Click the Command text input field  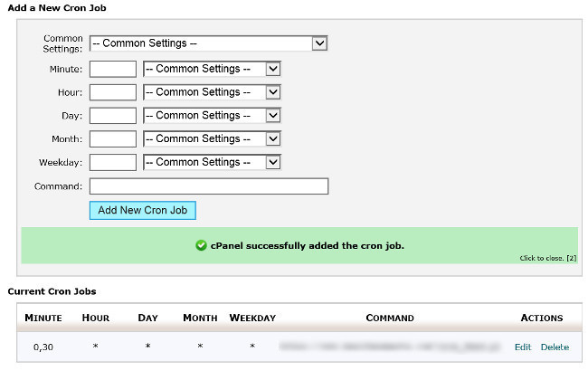coord(208,186)
